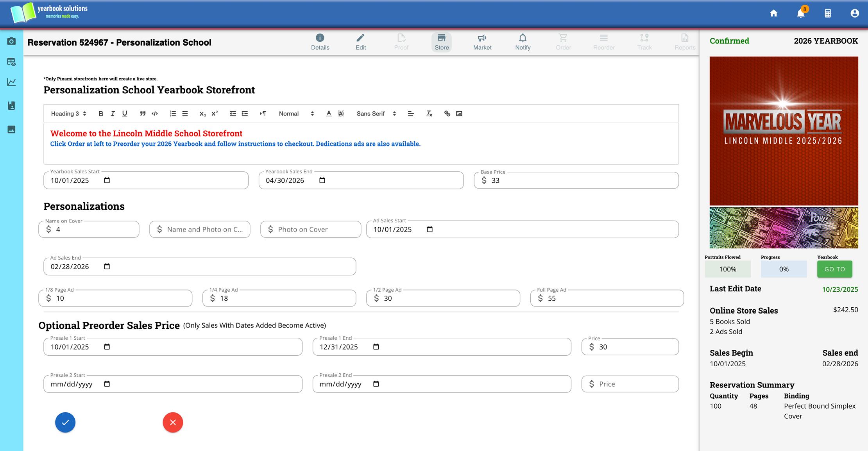The width and height of the screenshot is (868, 451).
Task: Insert a hyperlink using the link icon
Action: 447,114
